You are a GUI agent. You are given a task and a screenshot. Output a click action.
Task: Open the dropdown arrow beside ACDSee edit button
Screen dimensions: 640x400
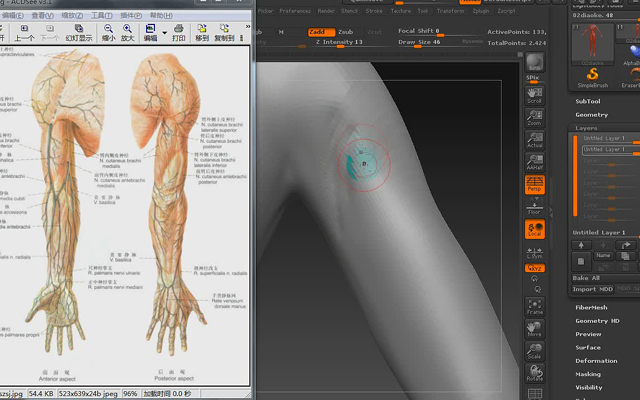(164, 33)
